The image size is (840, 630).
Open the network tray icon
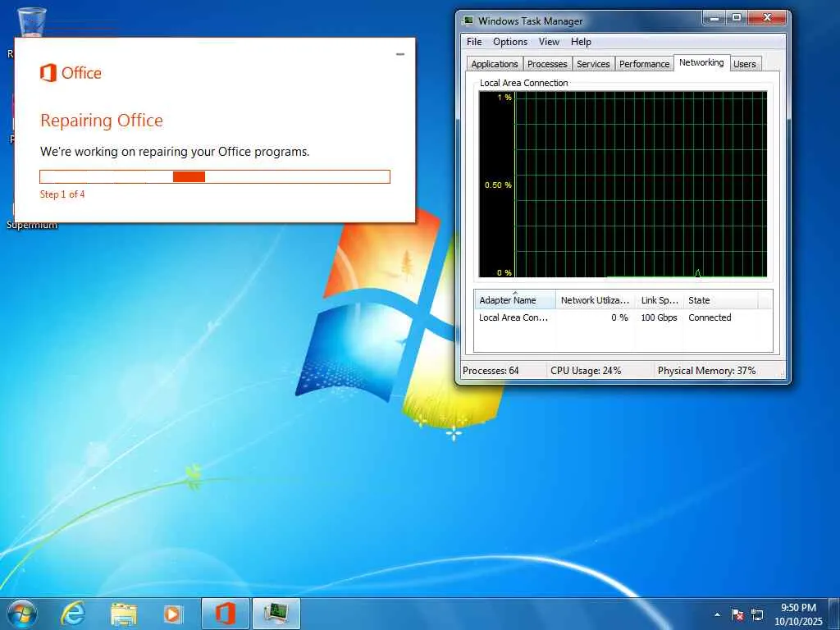pyautogui.click(x=757, y=614)
